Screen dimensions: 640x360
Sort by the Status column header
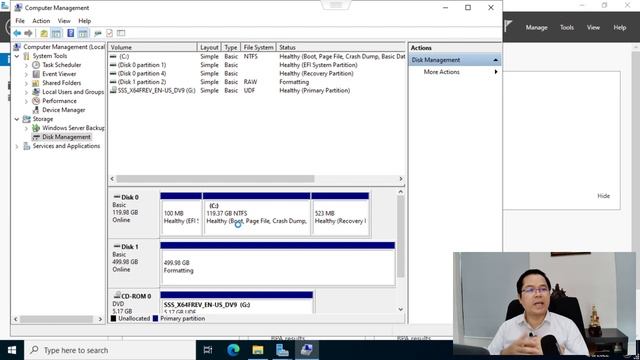tap(341, 47)
